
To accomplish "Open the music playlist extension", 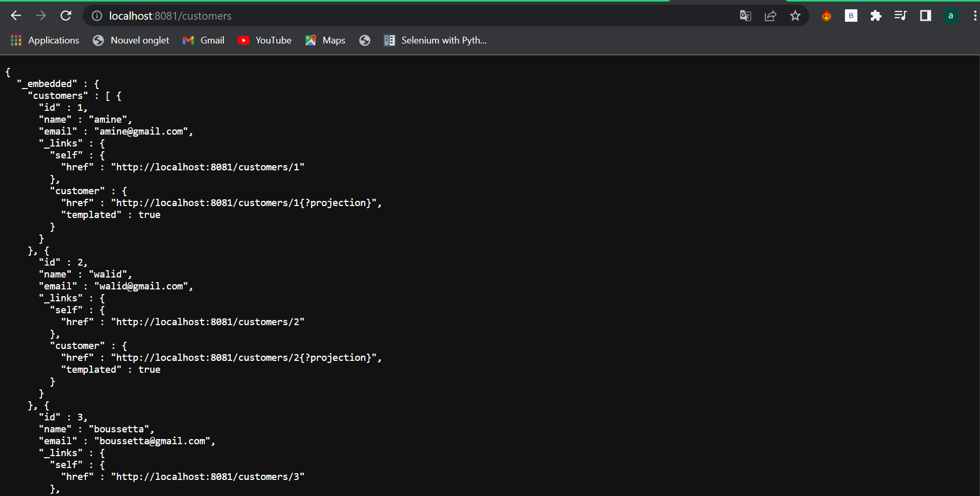I will click(900, 16).
